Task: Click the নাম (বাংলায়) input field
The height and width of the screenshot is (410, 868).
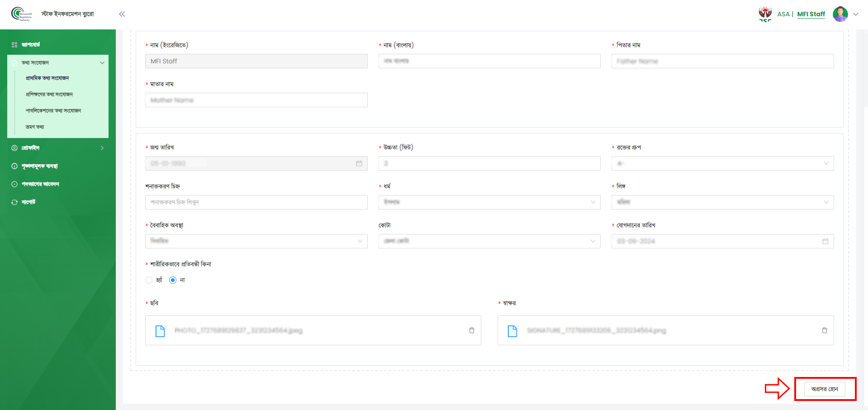Action: [489, 61]
